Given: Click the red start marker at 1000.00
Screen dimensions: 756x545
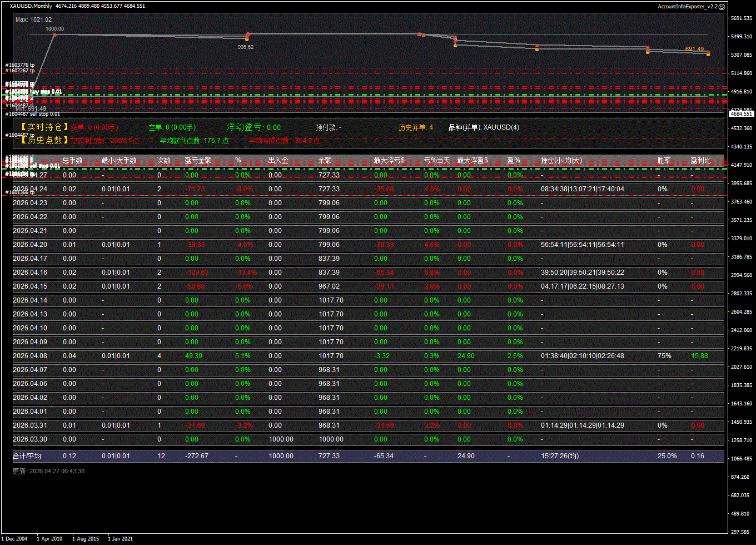Looking at the screenshot, I should pyautogui.click(x=54, y=34).
